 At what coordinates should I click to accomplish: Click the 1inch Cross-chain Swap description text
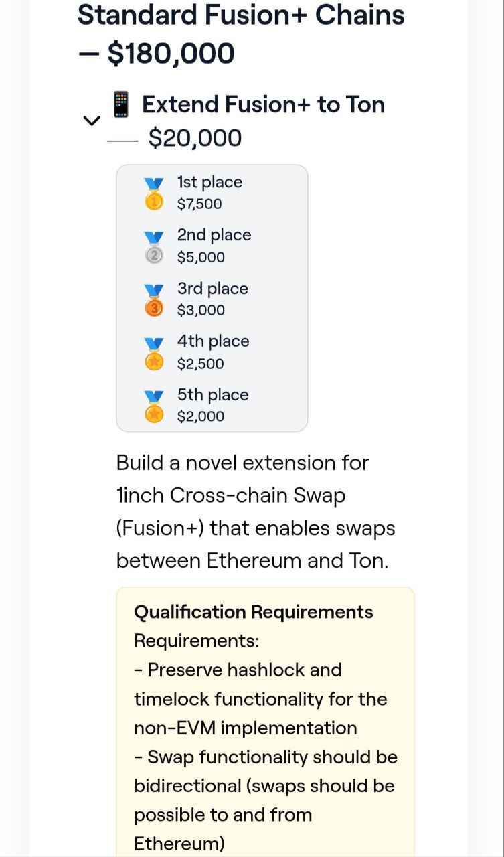coord(231,495)
